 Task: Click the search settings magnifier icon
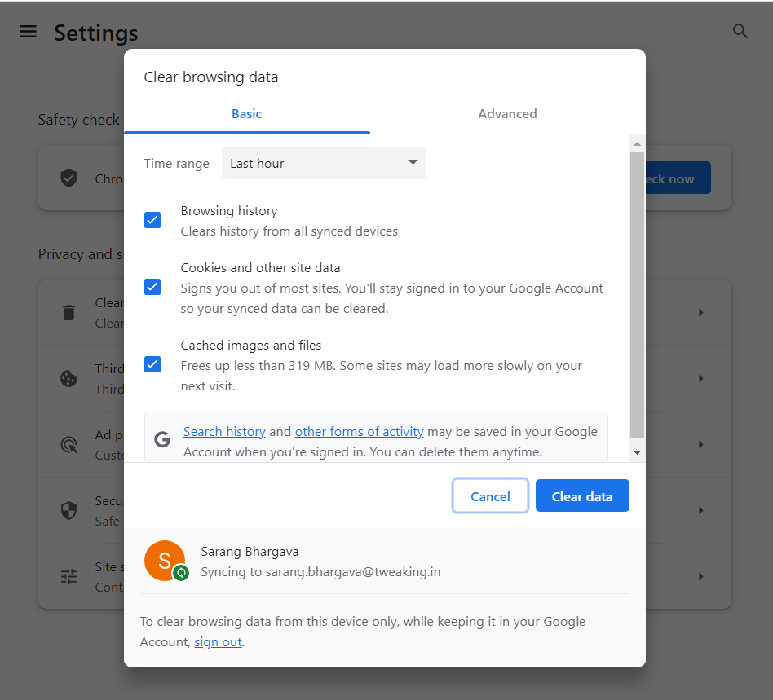[740, 31]
